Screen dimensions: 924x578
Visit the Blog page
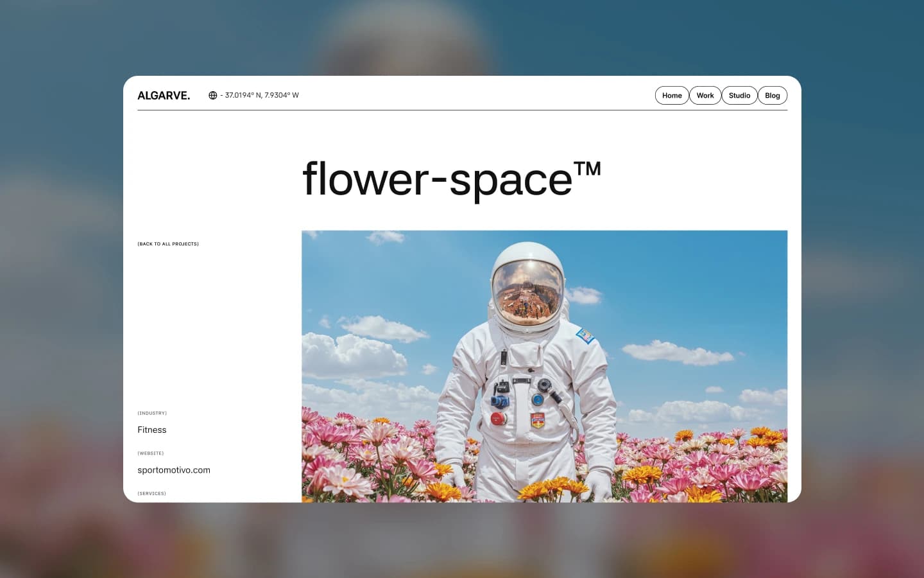click(x=773, y=96)
